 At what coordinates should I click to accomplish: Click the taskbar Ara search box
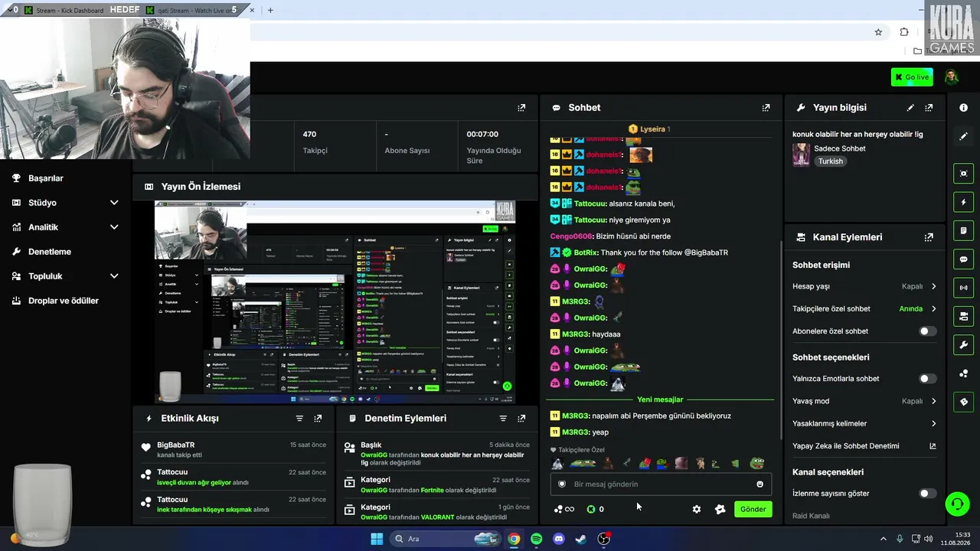(x=446, y=539)
